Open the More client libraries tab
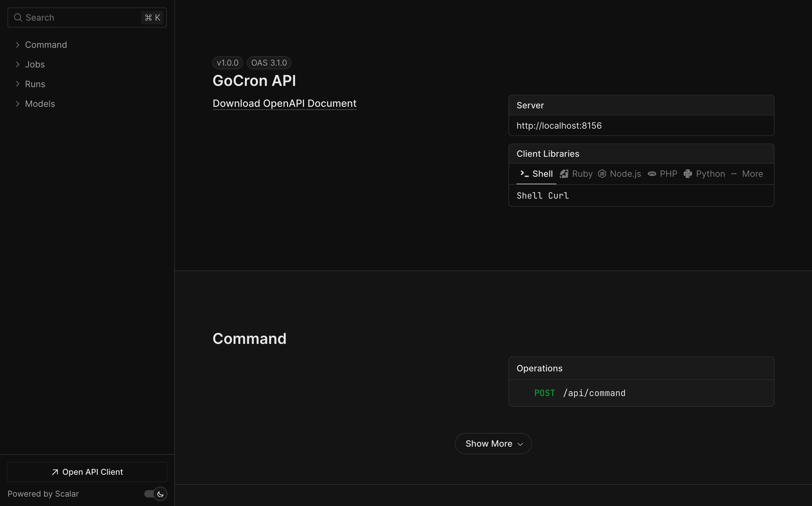The image size is (812, 506). tap(747, 174)
